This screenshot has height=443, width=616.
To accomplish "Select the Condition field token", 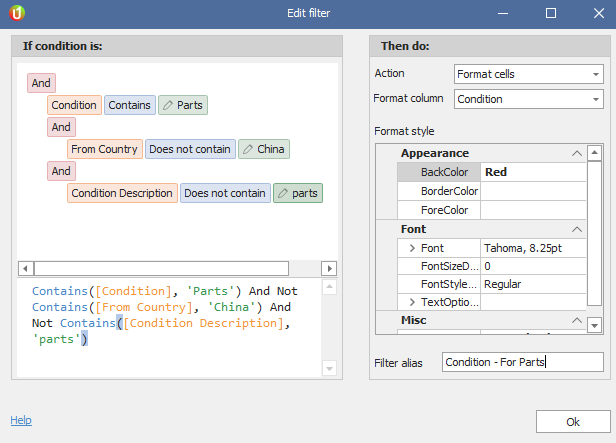I will click(74, 105).
